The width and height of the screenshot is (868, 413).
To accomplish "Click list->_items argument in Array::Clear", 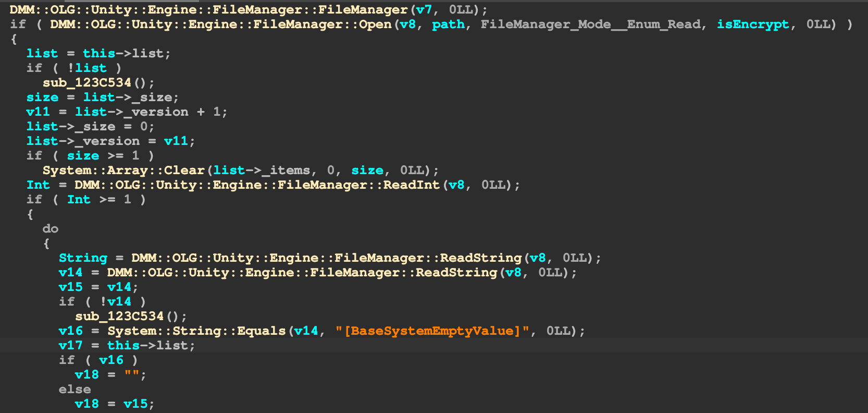I will (262, 171).
